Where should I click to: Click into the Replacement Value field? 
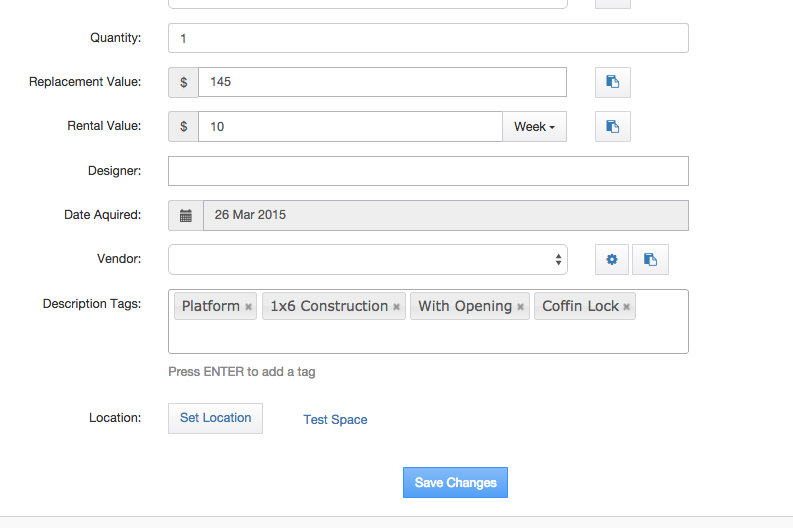[382, 82]
